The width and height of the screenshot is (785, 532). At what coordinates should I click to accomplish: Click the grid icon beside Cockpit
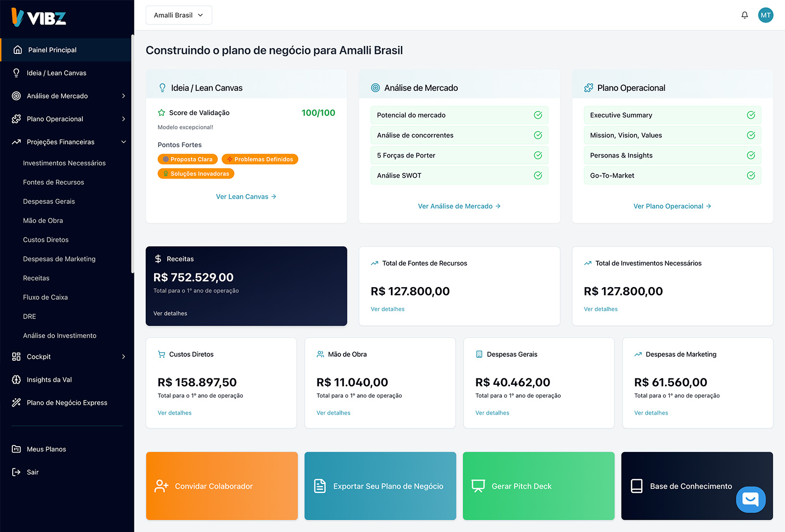[16, 356]
